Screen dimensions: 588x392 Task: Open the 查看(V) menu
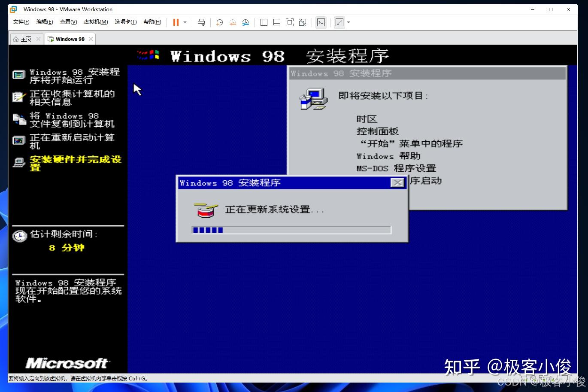pos(68,22)
